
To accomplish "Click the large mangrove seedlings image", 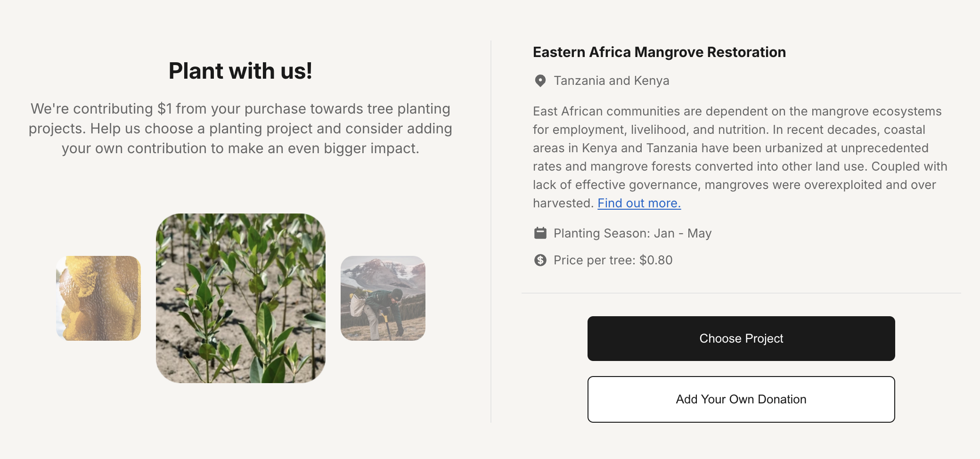I will click(x=241, y=298).
